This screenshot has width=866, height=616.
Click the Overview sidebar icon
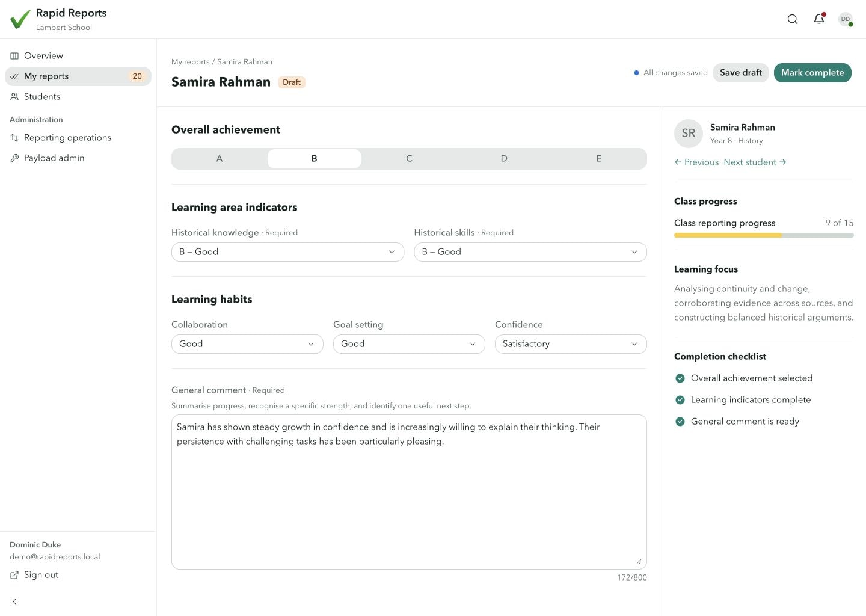pyautogui.click(x=14, y=56)
